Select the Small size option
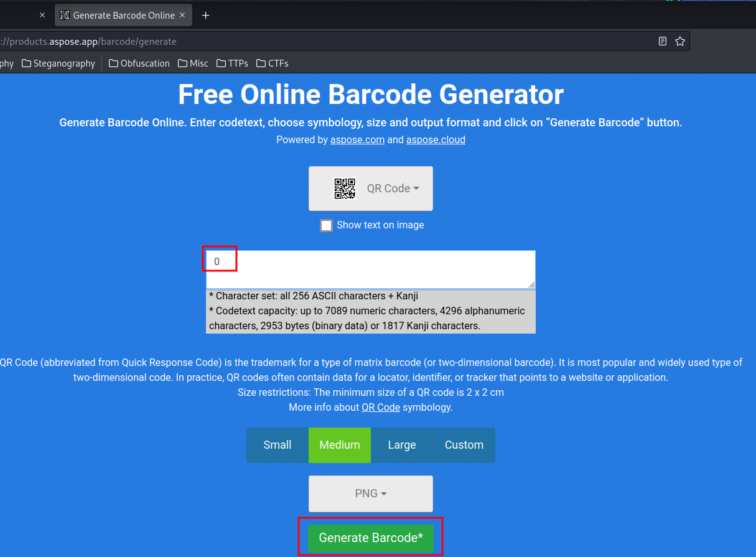Screen dimensions: 756x557 point(278,445)
